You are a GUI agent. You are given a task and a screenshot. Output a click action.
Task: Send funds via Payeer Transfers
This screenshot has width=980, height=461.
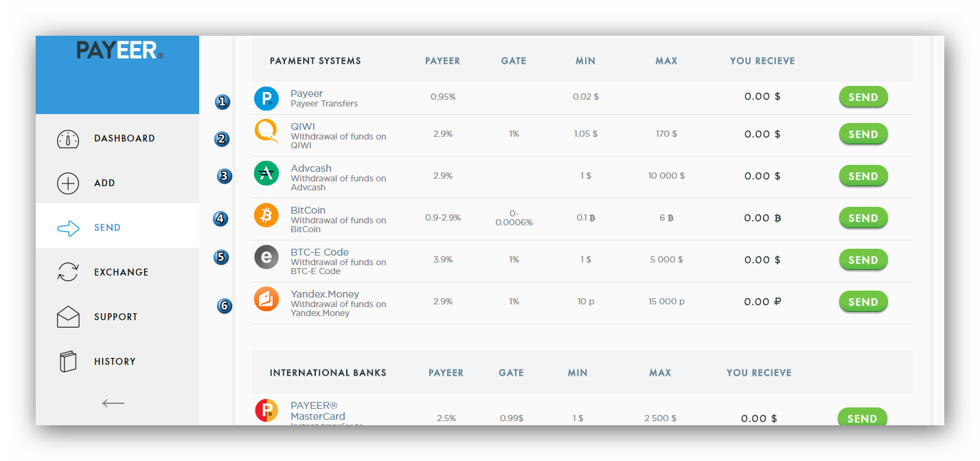(x=863, y=97)
